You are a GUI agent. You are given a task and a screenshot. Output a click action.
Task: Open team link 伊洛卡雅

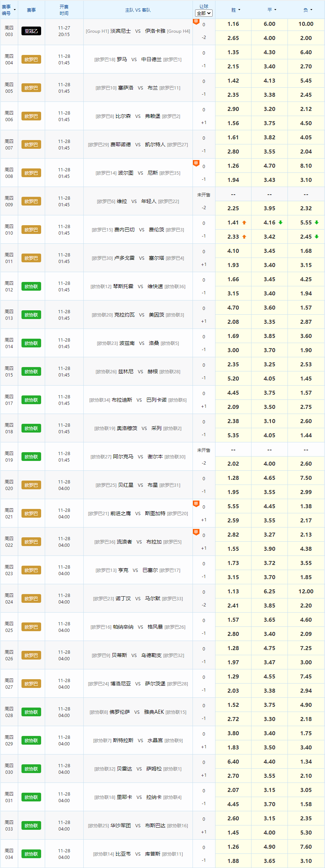click(x=155, y=31)
